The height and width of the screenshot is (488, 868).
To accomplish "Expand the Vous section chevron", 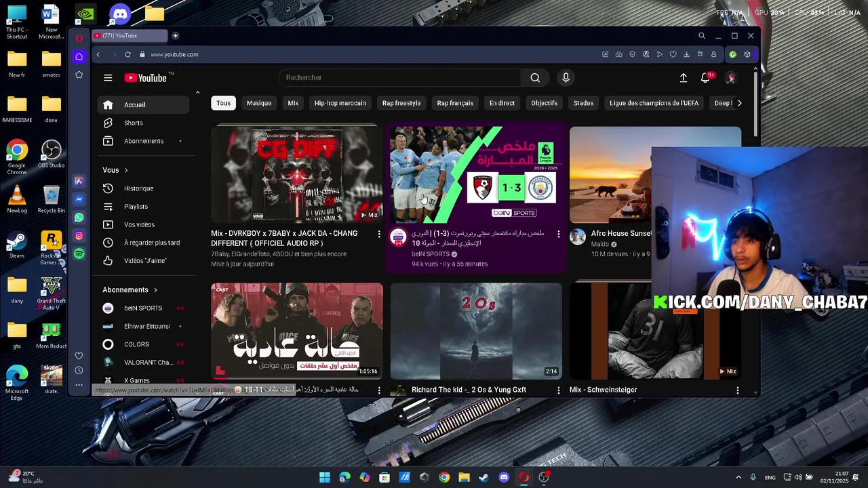I will [x=126, y=170].
